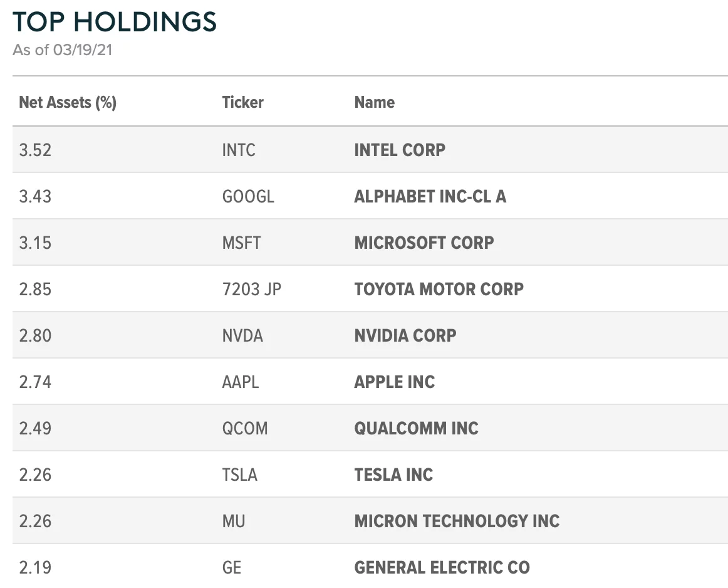
Task: Open MICROSOFT CORP holding entry
Action: click(424, 243)
